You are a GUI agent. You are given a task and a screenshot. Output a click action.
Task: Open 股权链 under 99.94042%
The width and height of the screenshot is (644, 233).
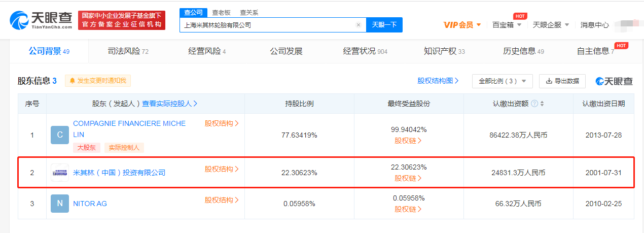click(408, 141)
